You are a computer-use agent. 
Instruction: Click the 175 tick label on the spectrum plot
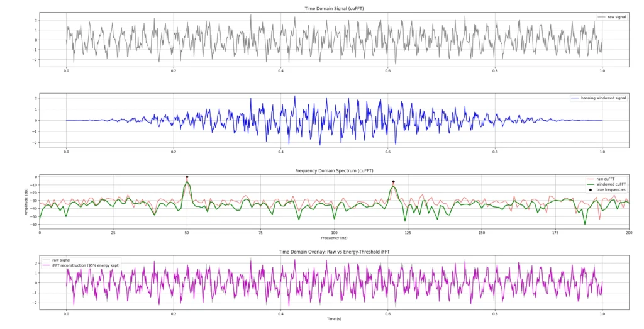(x=555, y=232)
